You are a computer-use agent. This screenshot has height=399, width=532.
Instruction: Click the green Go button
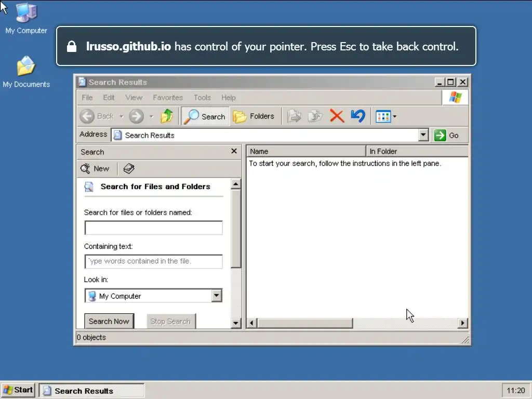(446, 136)
